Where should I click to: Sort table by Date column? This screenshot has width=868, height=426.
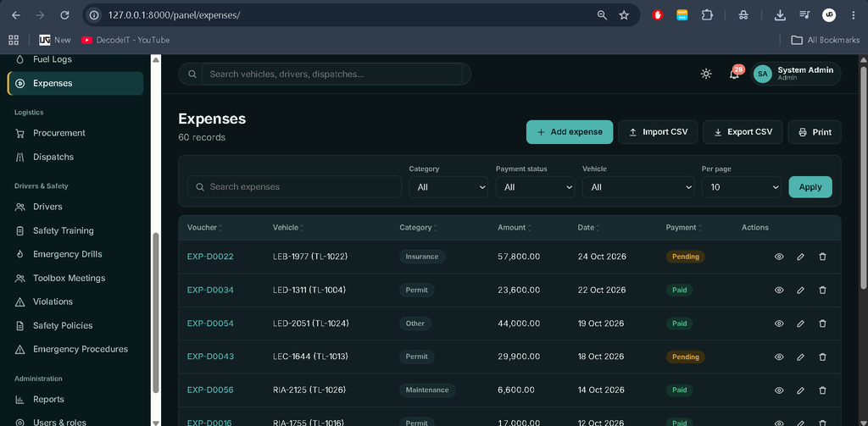(588, 227)
